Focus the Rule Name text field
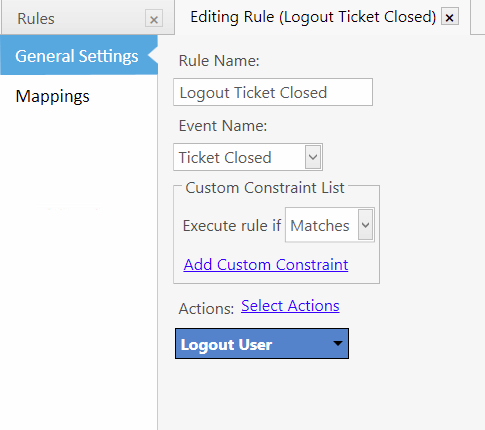 [273, 92]
